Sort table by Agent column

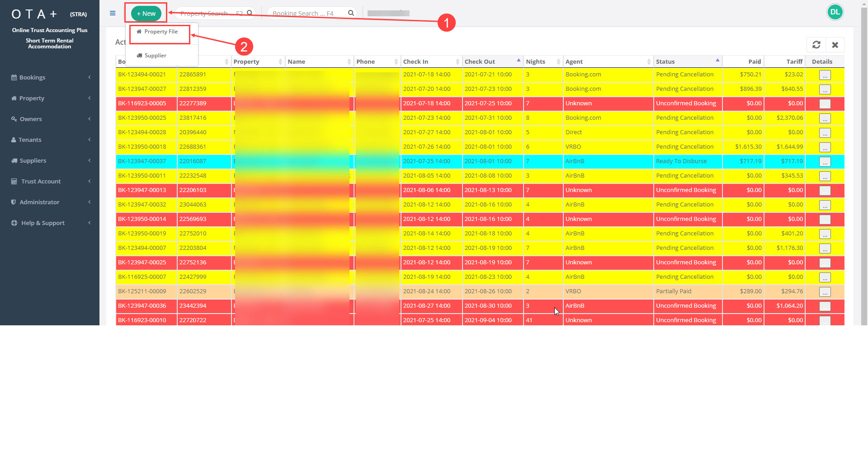point(608,61)
